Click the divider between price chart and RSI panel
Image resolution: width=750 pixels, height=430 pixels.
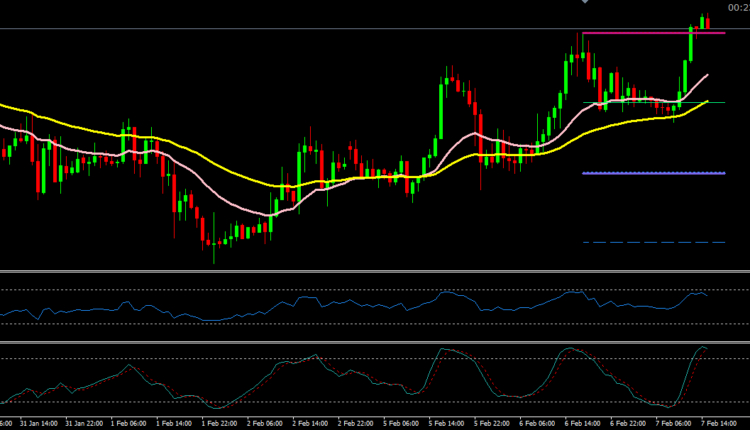click(375, 271)
